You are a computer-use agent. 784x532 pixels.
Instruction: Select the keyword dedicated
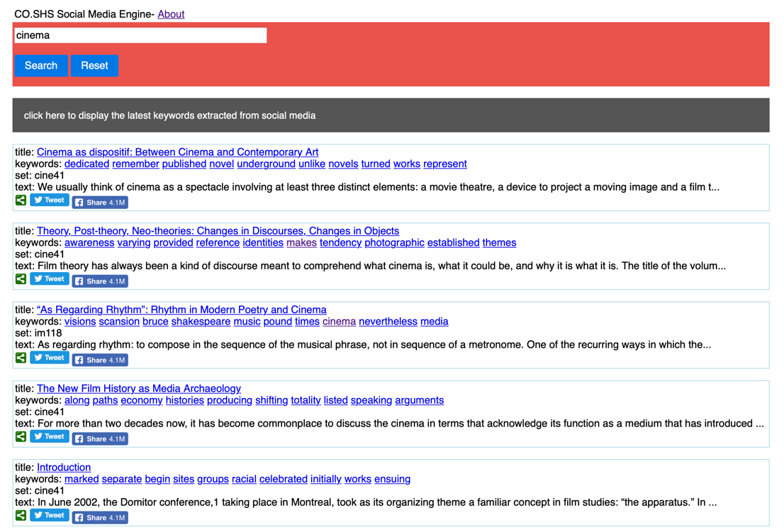click(86, 164)
